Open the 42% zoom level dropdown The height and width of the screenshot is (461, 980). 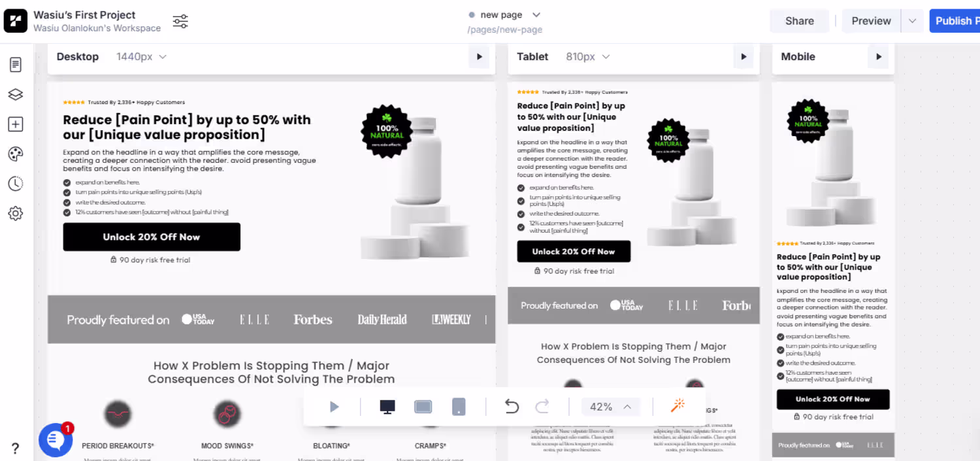610,407
